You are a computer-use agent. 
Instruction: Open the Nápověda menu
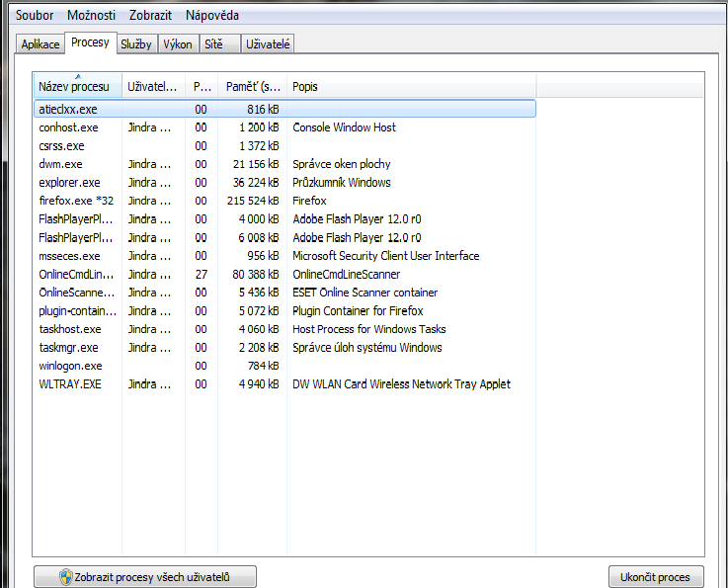coord(211,16)
